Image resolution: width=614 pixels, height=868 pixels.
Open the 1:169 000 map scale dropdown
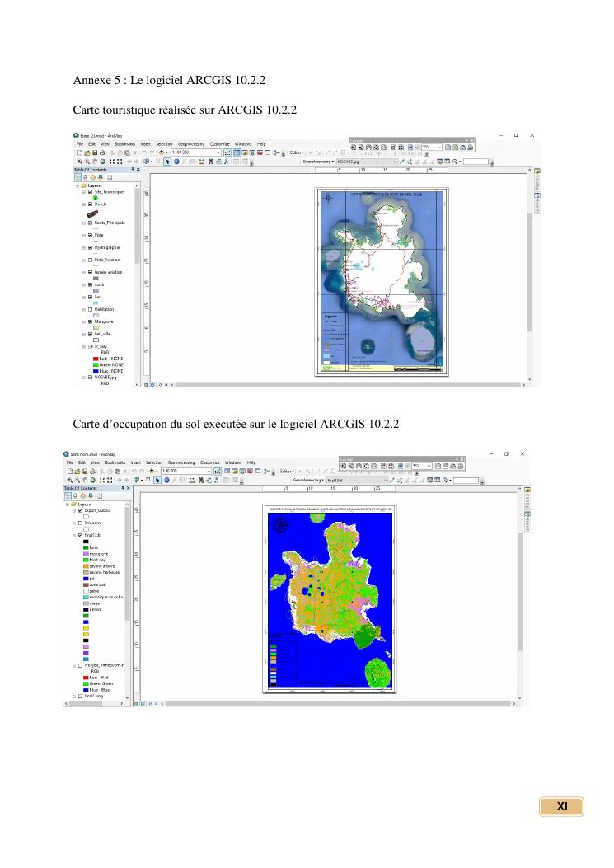click(218, 152)
